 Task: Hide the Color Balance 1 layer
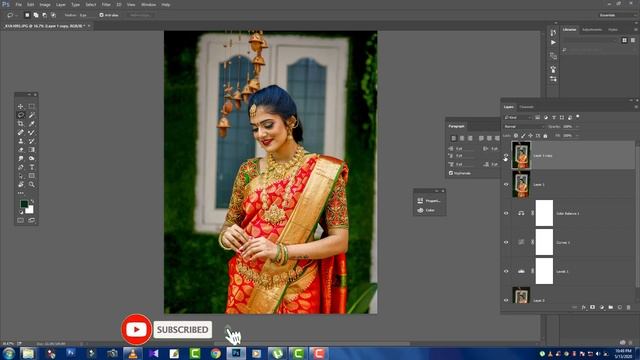[x=506, y=213]
